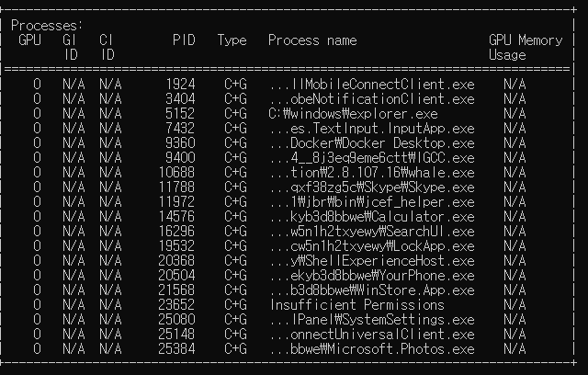Select PID 9400 for IGCC.exe
The height and width of the screenshot is (375, 588).
tap(180, 158)
